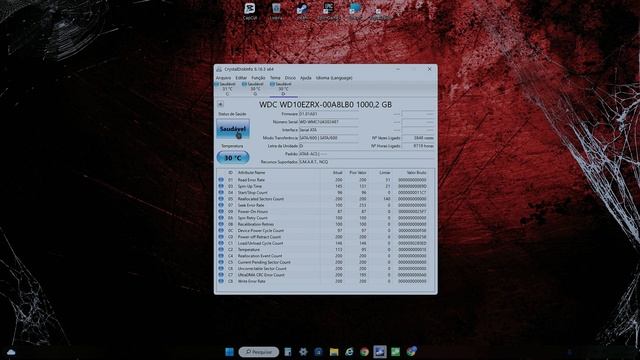This screenshot has height=360, width=640.
Task: Click status icon for Read Error Rate
Action: pos(221,180)
